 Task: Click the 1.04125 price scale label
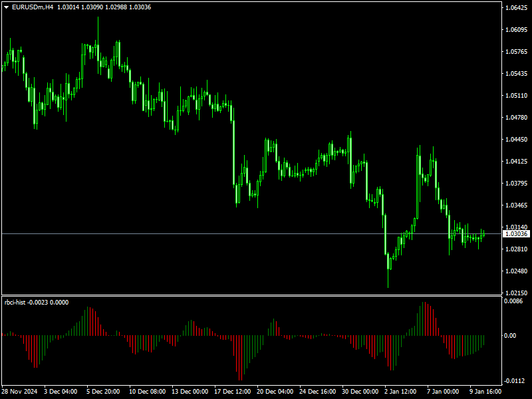click(517, 161)
